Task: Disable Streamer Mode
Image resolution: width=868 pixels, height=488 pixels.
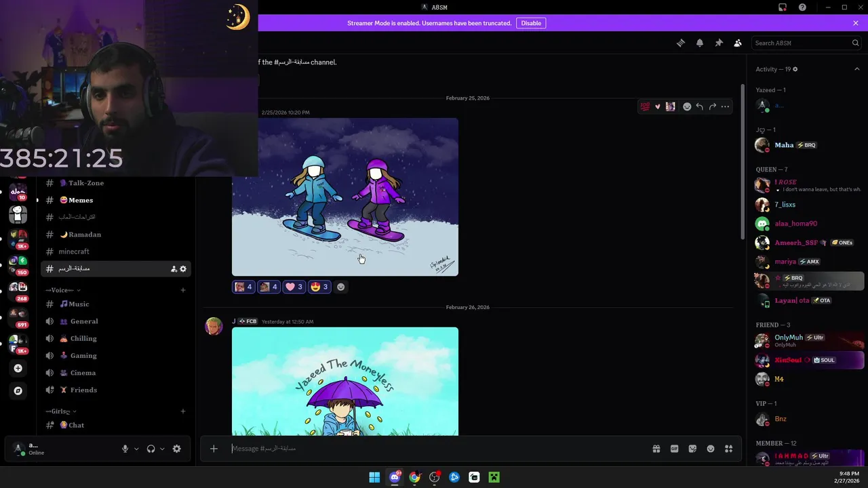Action: tap(531, 23)
